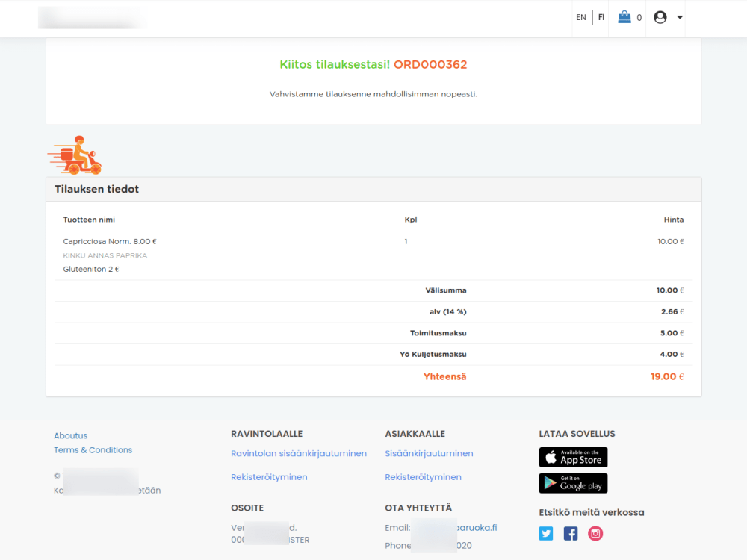The height and width of the screenshot is (560, 747).
Task: Click the contact email address link
Action: [x=454, y=528]
